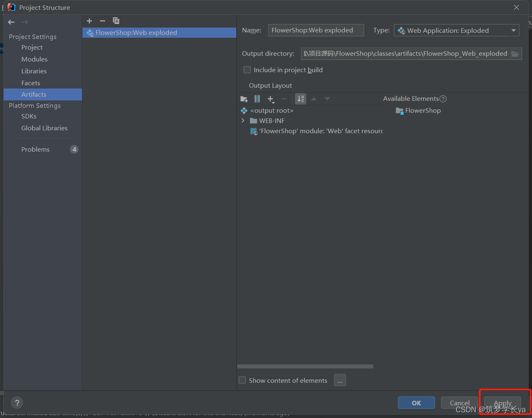Add copy of element in output layout
This screenshot has height=418, width=532.
pos(271,99)
